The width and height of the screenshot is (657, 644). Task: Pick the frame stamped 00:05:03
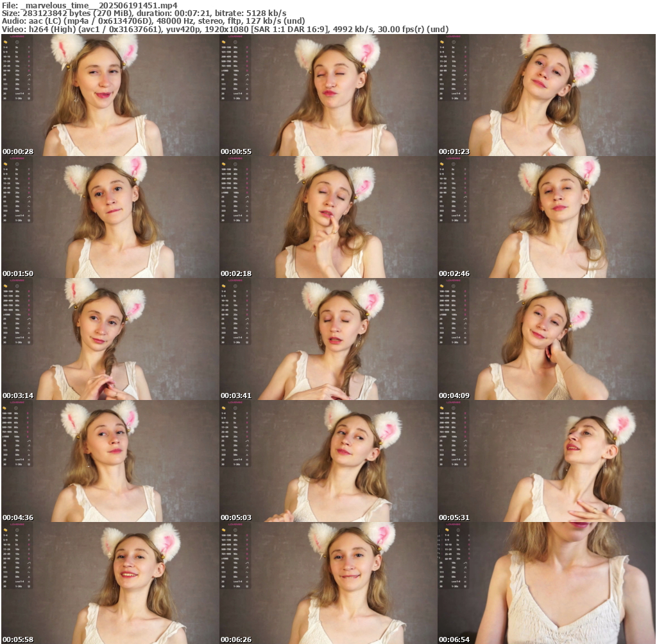328,461
